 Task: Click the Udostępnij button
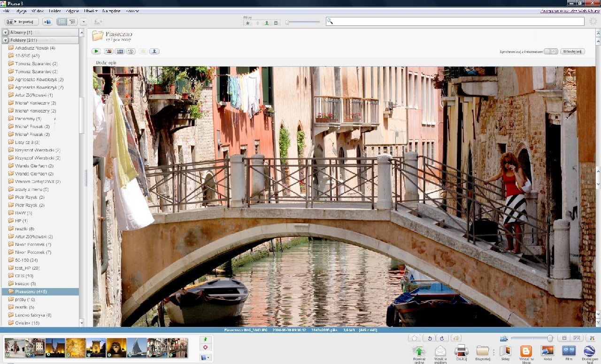tap(572, 52)
